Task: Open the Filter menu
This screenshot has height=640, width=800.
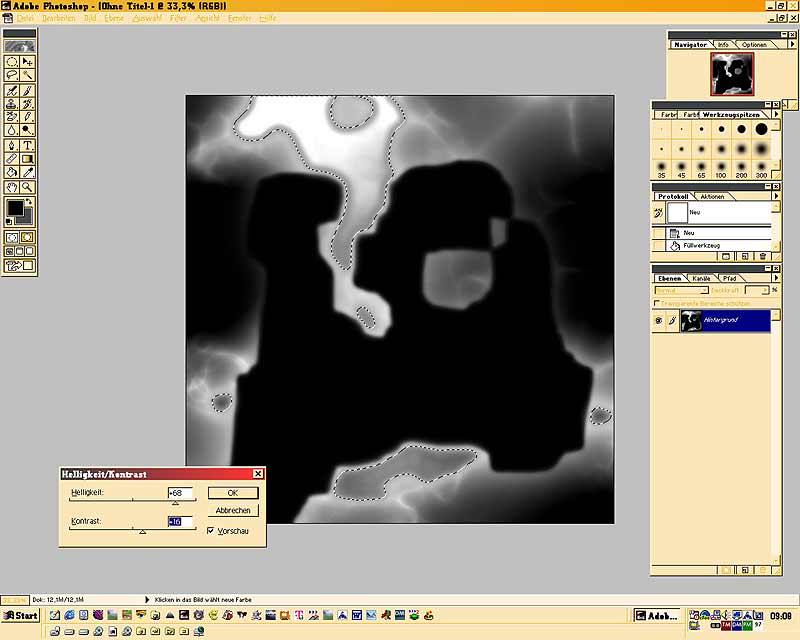Action: pyautogui.click(x=178, y=18)
